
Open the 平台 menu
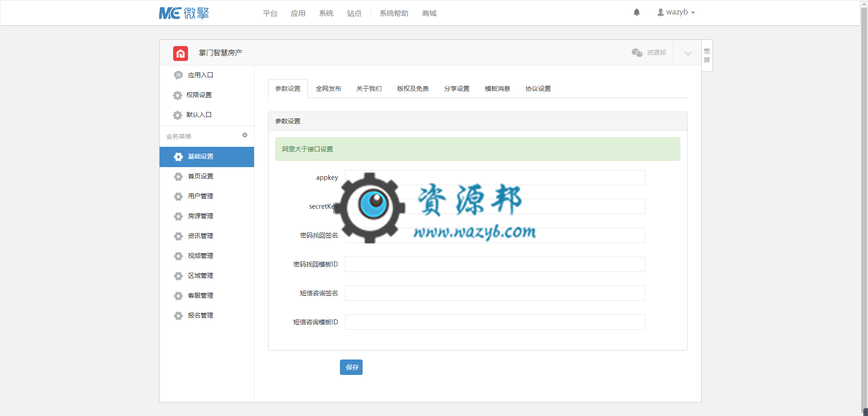point(270,14)
